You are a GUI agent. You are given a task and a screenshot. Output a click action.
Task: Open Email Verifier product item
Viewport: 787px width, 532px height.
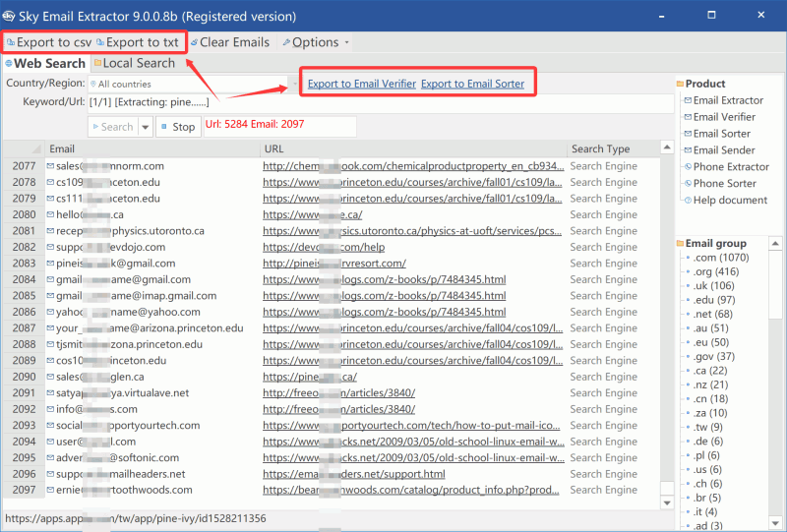[720, 117]
